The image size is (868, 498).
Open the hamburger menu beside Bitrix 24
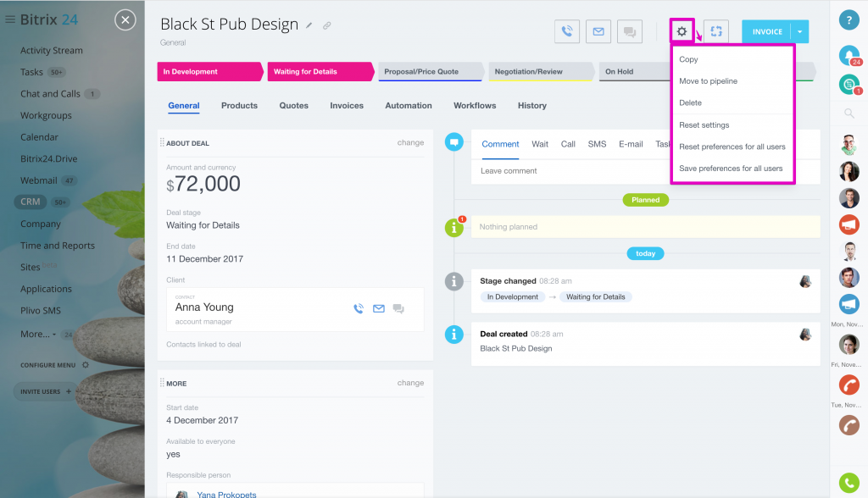tap(9, 19)
